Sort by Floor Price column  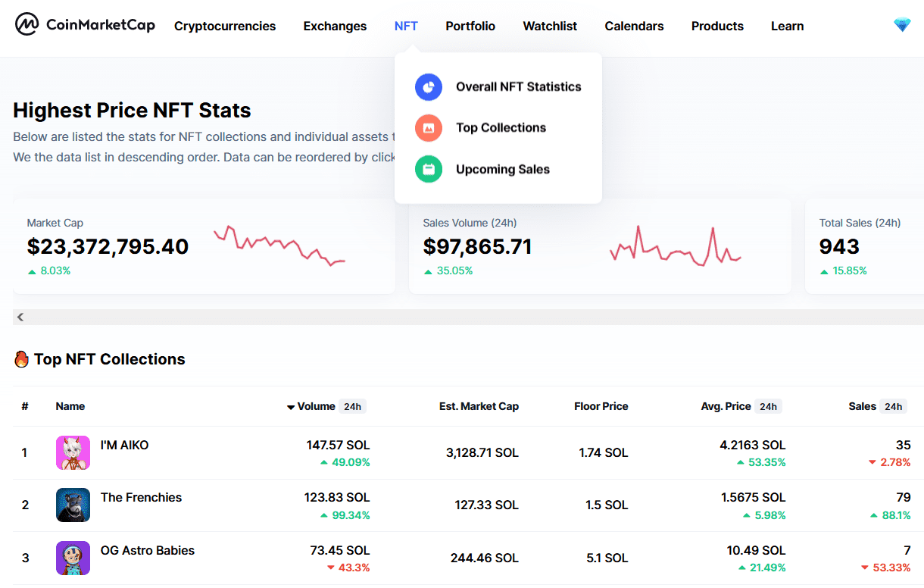601,406
